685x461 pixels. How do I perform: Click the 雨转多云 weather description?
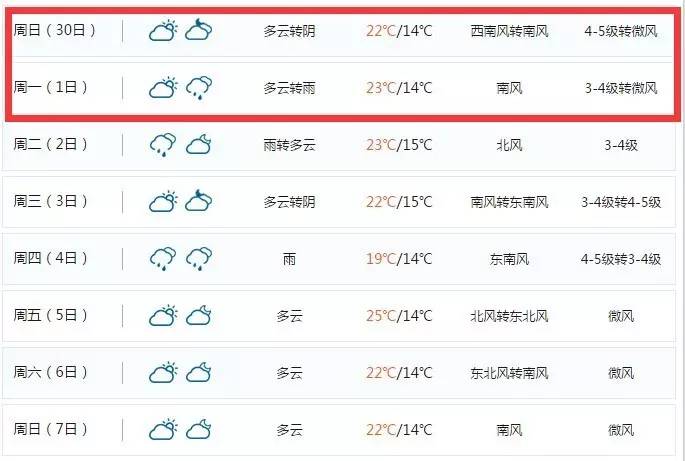tap(289, 145)
